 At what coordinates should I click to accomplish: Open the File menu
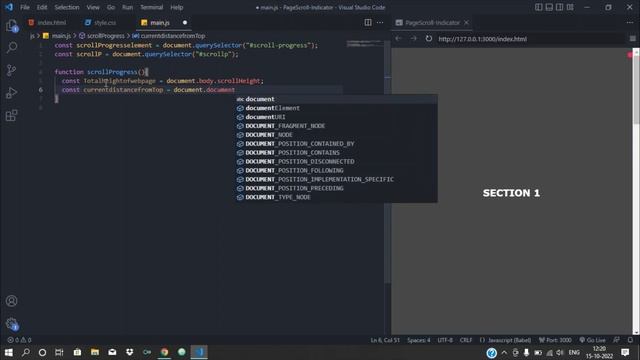pos(24,7)
